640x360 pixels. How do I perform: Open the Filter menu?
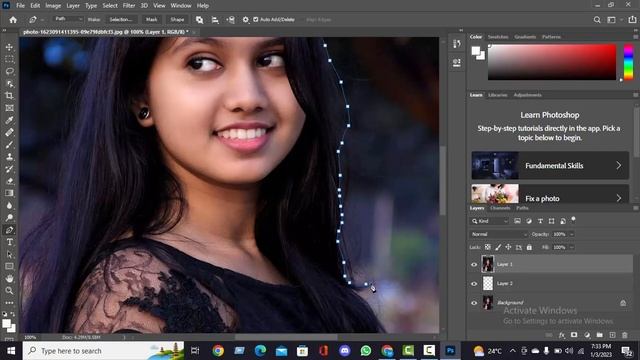129,6
